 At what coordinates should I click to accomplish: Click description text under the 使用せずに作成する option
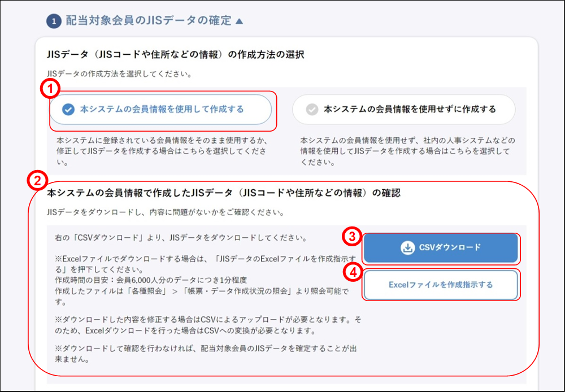pos(405,150)
